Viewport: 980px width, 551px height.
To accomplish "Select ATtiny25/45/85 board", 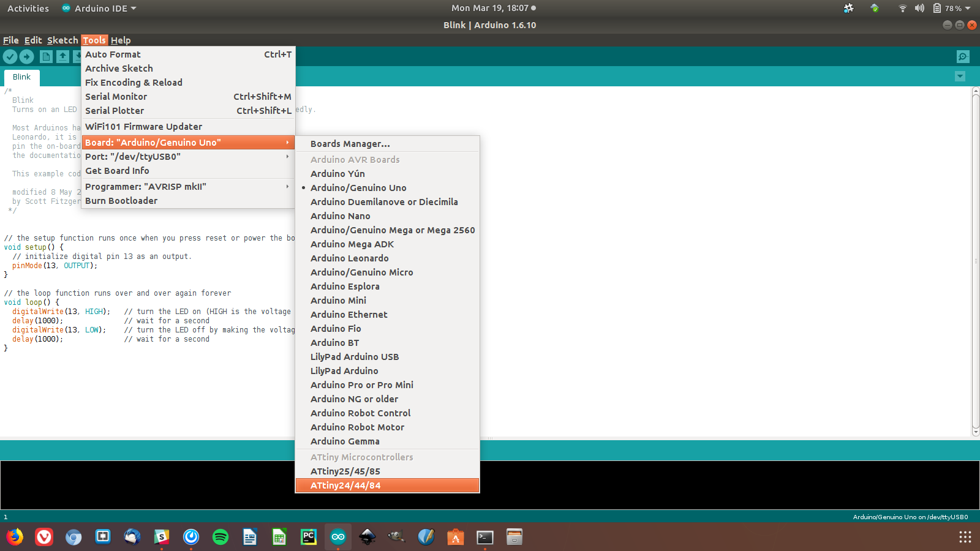I will coord(387,471).
